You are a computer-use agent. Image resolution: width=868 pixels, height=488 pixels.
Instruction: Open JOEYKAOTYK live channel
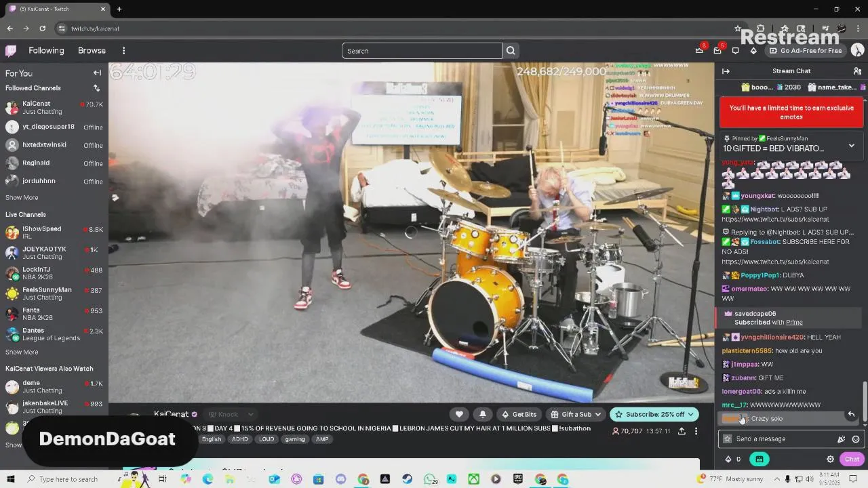click(54, 253)
